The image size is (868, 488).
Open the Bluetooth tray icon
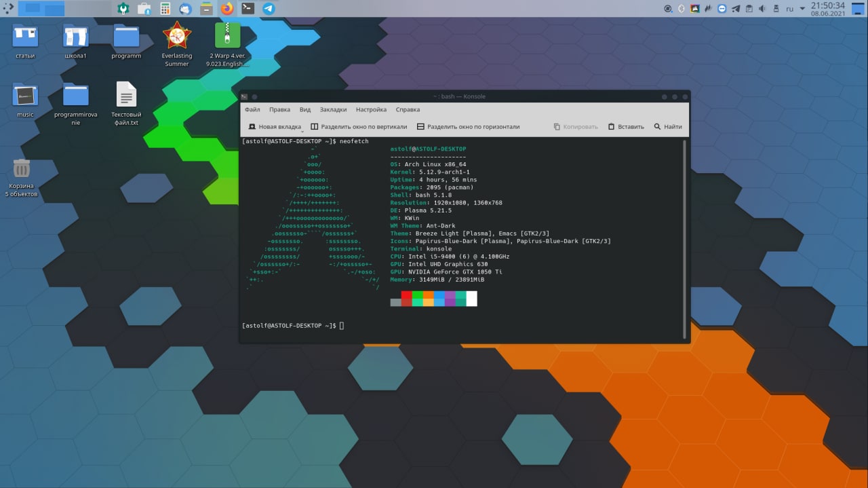682,9
